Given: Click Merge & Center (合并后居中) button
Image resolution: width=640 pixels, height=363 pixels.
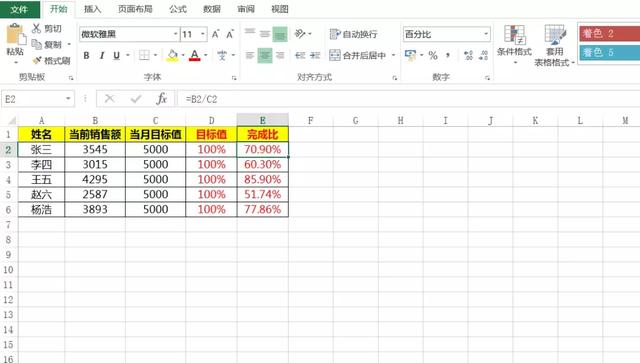Looking at the screenshot, I should (358, 55).
